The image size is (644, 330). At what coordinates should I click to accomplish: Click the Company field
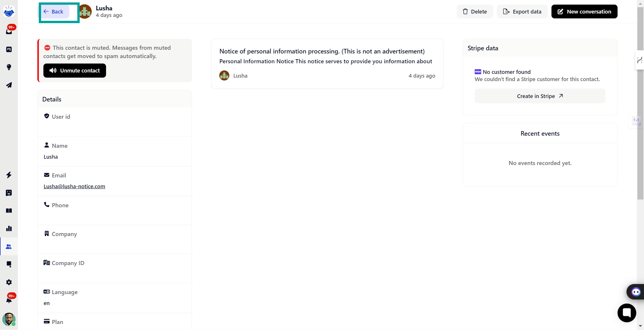115,239
